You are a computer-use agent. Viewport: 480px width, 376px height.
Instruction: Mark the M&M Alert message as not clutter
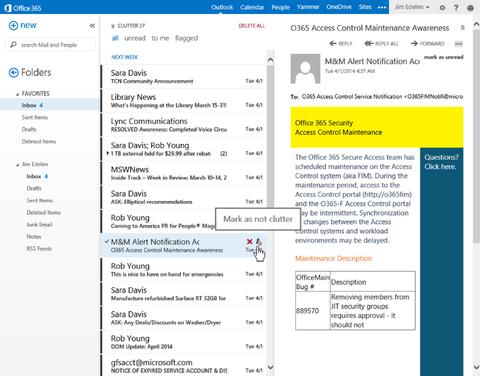[259, 242]
